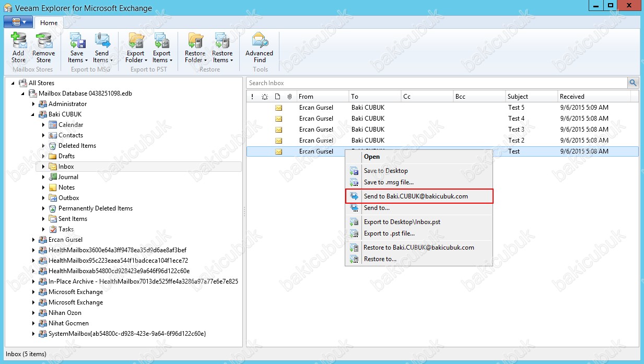
Task: Sort by the To column header
Action: click(374, 97)
